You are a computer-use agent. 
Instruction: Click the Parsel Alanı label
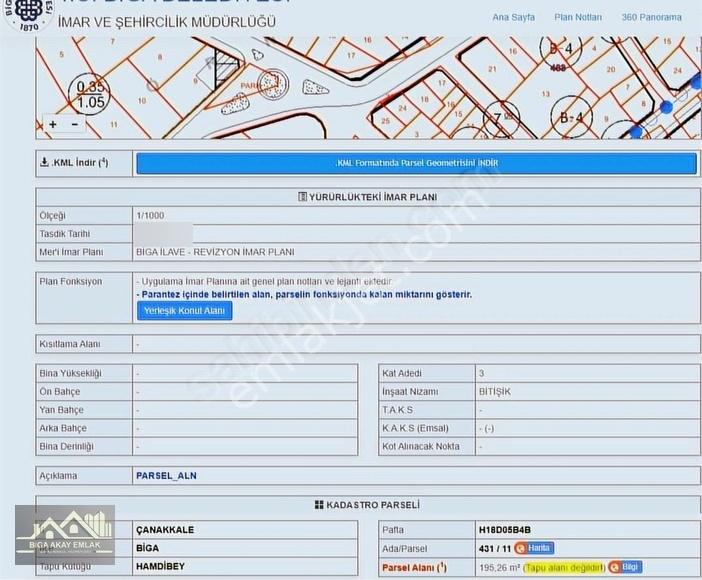click(x=414, y=567)
